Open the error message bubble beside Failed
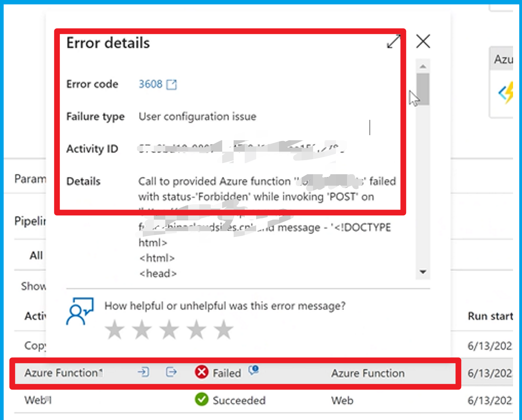522x420 pixels. click(254, 370)
